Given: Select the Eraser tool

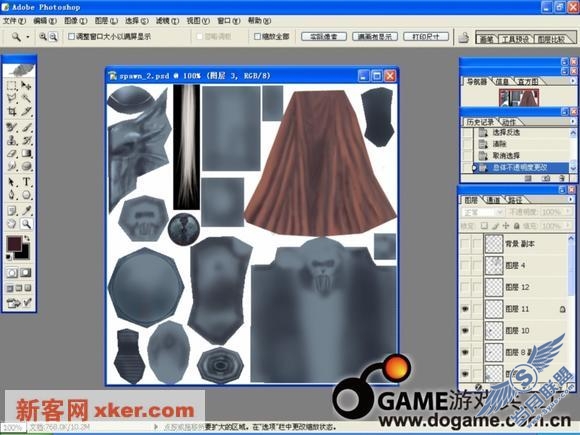Looking at the screenshot, I should 12,153.
